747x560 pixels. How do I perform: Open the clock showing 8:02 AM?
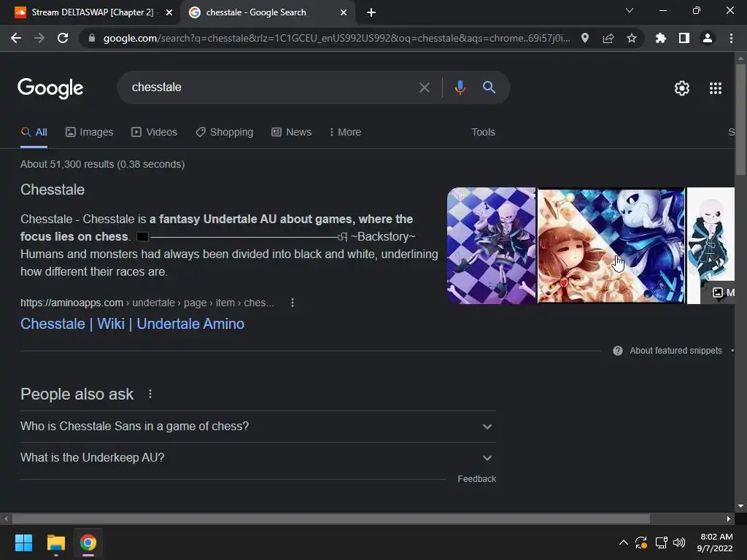pyautogui.click(x=715, y=542)
